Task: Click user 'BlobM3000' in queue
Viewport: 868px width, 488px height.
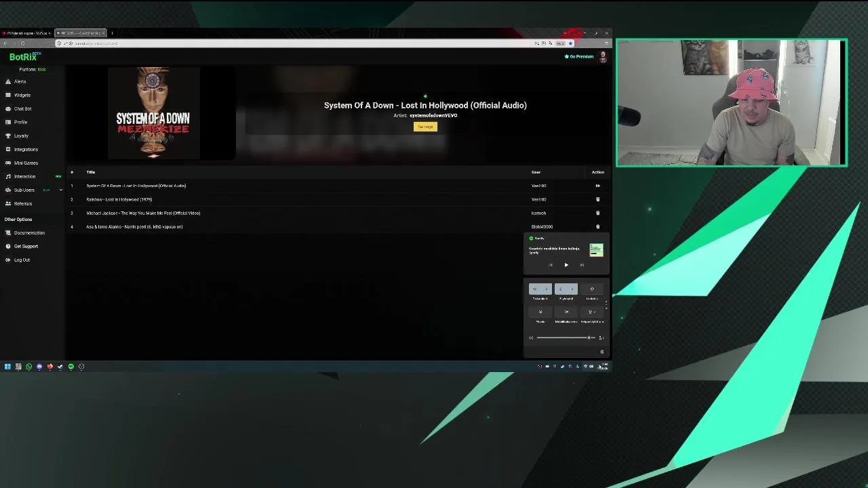Action: 542,226
